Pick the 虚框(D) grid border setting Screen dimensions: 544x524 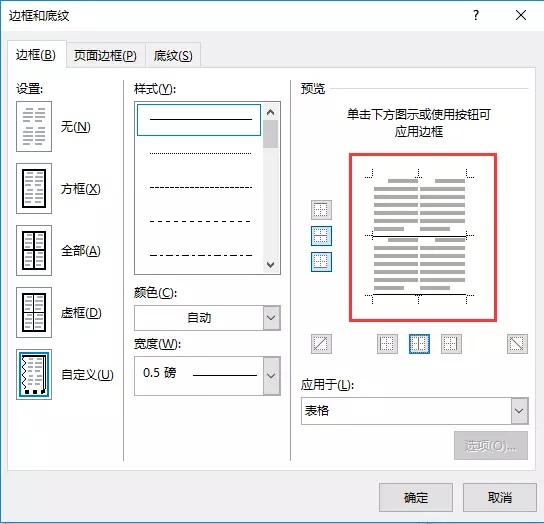[x=34, y=312]
